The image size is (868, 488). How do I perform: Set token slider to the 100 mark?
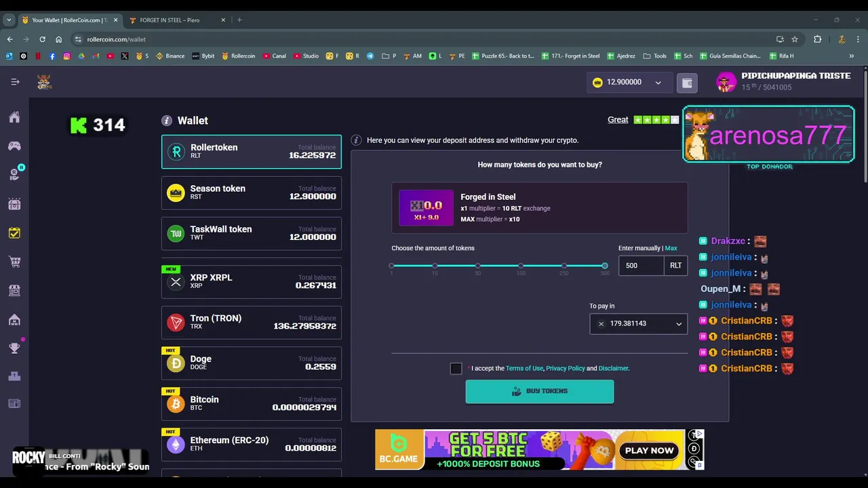pyautogui.click(x=521, y=266)
